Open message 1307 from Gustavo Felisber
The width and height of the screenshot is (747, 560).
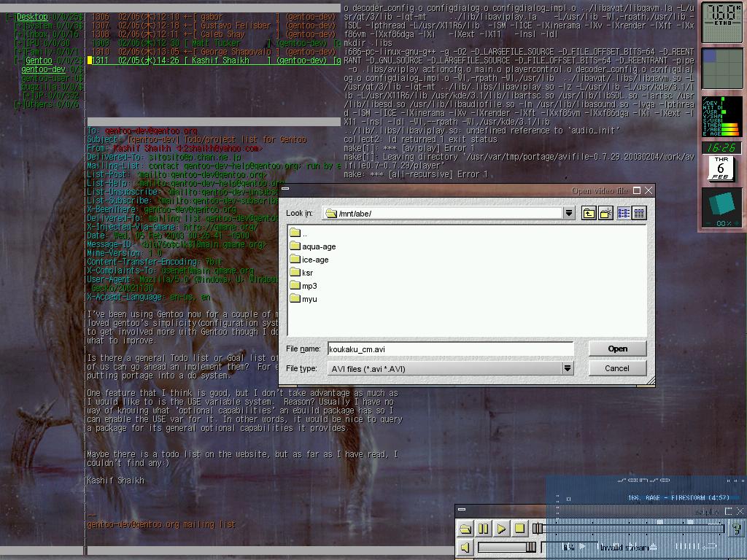214,26
